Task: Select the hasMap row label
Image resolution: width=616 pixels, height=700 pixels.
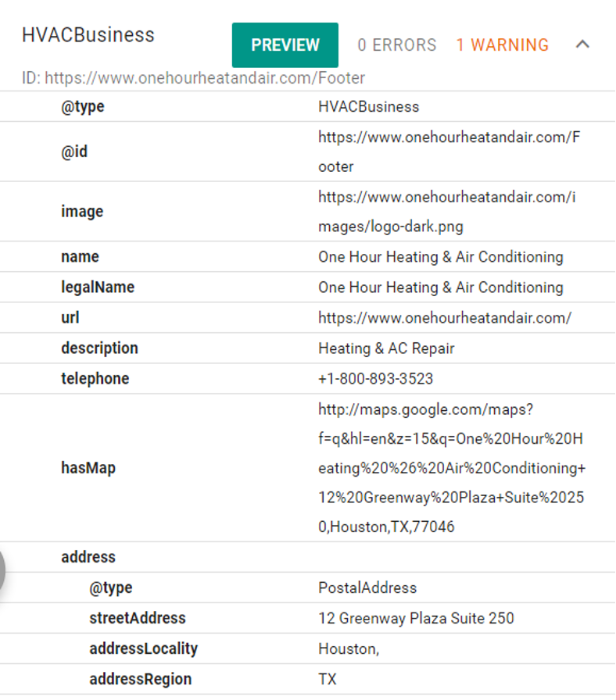Action: [88, 468]
